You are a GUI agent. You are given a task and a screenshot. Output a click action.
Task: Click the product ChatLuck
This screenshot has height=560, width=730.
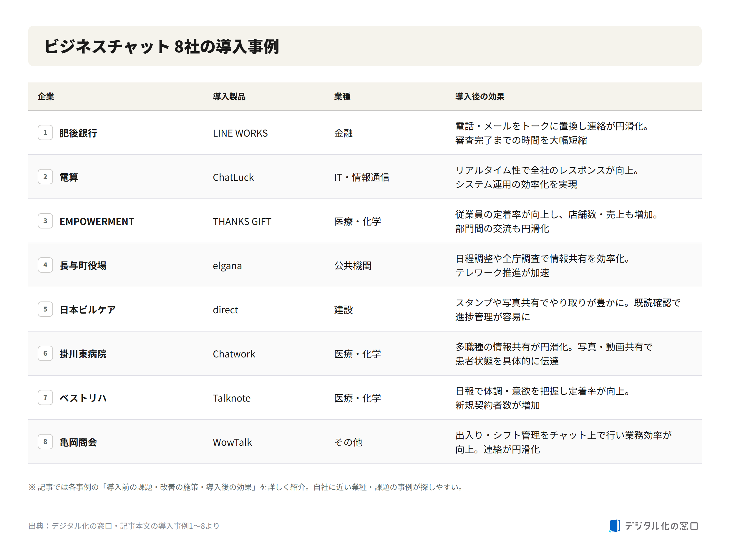coord(233,177)
